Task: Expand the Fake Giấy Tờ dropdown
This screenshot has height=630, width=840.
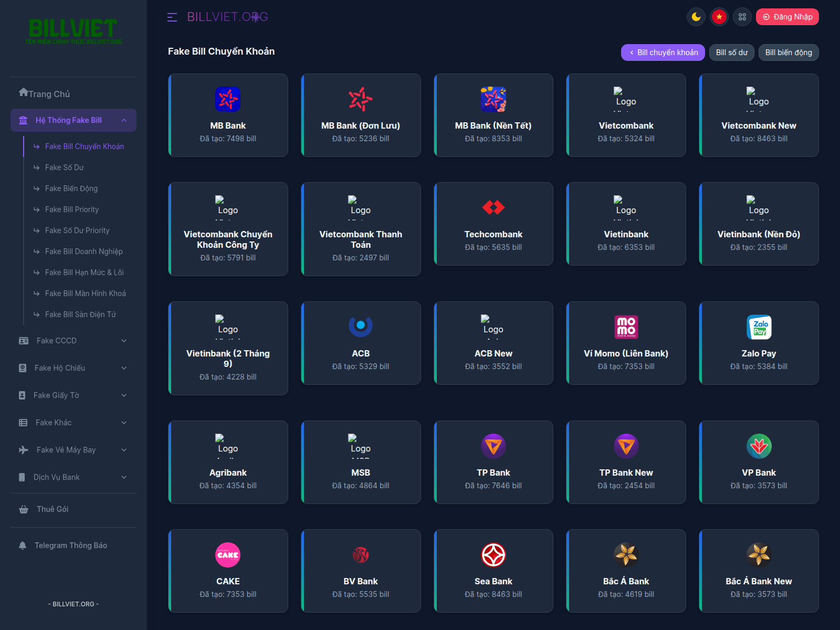Action: coord(73,395)
